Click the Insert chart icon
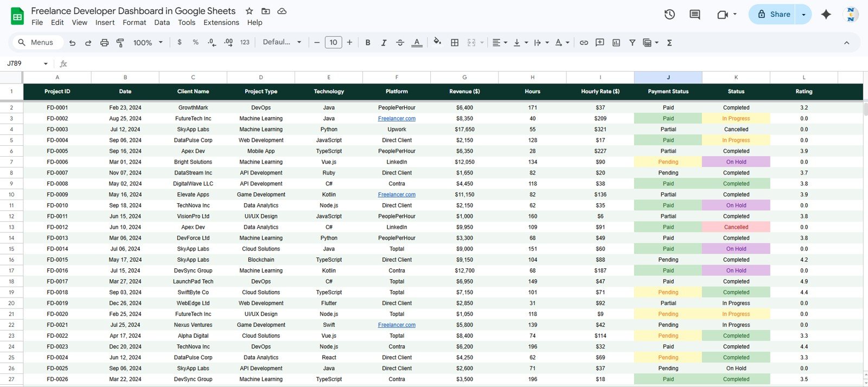 pyautogui.click(x=616, y=43)
